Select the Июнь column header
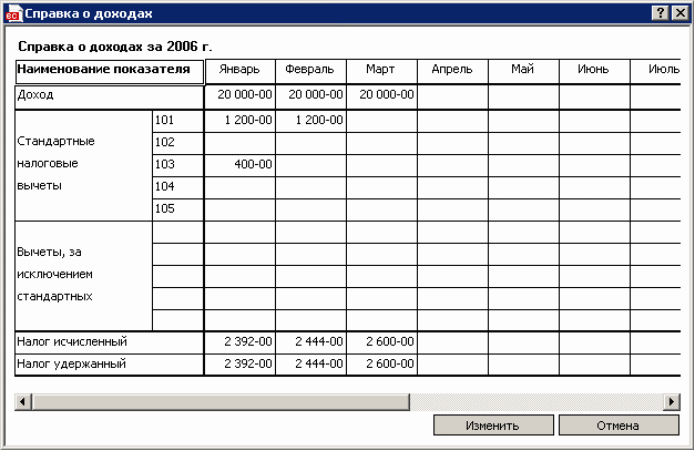This screenshot has height=450, width=694. click(x=594, y=71)
